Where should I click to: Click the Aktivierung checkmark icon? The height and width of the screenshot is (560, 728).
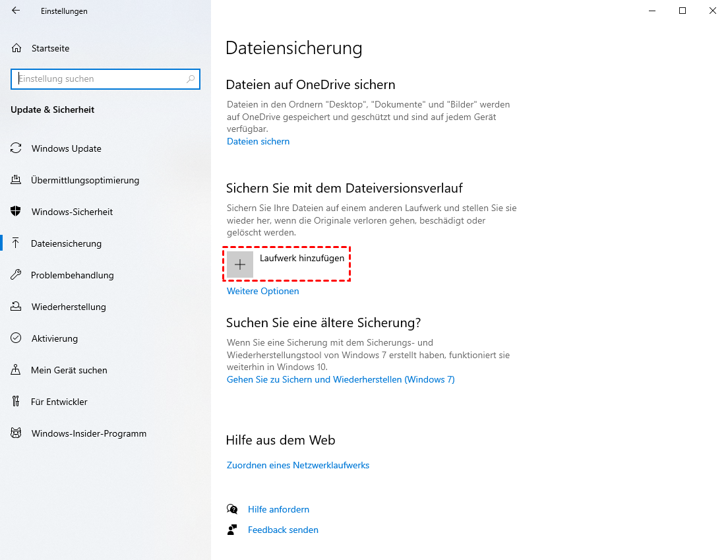click(x=16, y=338)
